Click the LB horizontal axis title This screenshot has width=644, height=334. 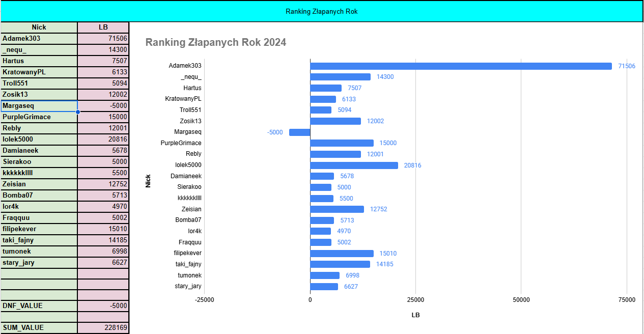[x=415, y=315]
